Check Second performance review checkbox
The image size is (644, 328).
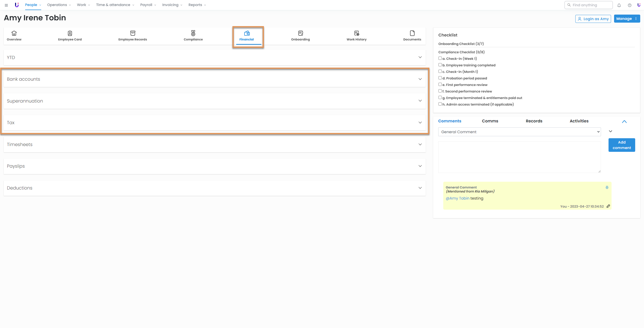(440, 91)
